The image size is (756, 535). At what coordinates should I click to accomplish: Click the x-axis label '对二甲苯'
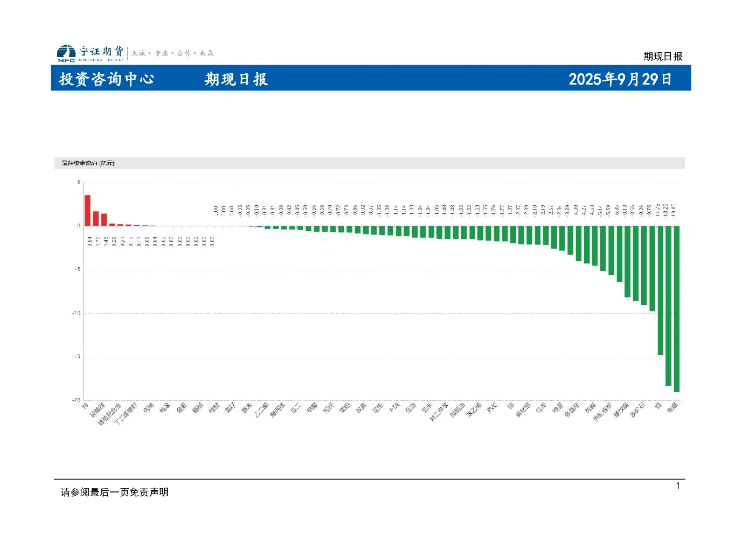point(439,412)
